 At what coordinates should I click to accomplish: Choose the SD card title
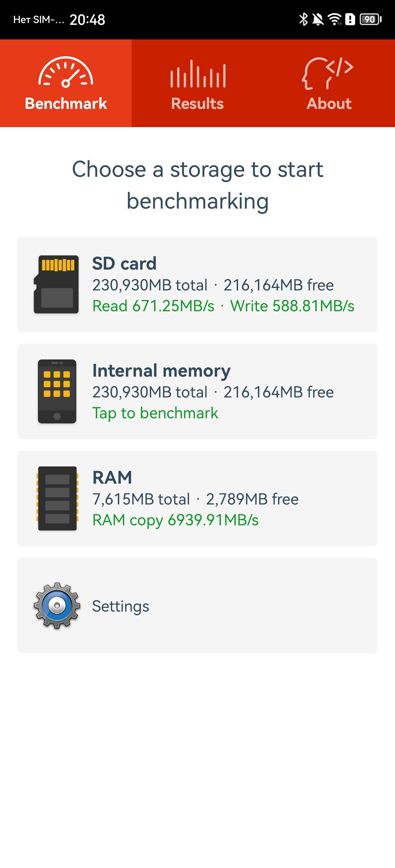pyautogui.click(x=124, y=263)
